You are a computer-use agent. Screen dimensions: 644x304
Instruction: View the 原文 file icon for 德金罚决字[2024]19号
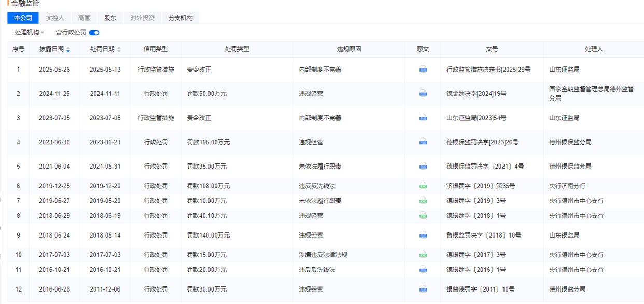423,93
